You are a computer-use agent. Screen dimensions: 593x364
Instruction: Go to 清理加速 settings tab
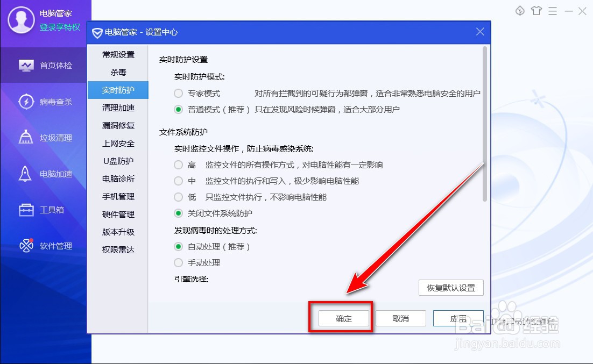[x=118, y=108]
